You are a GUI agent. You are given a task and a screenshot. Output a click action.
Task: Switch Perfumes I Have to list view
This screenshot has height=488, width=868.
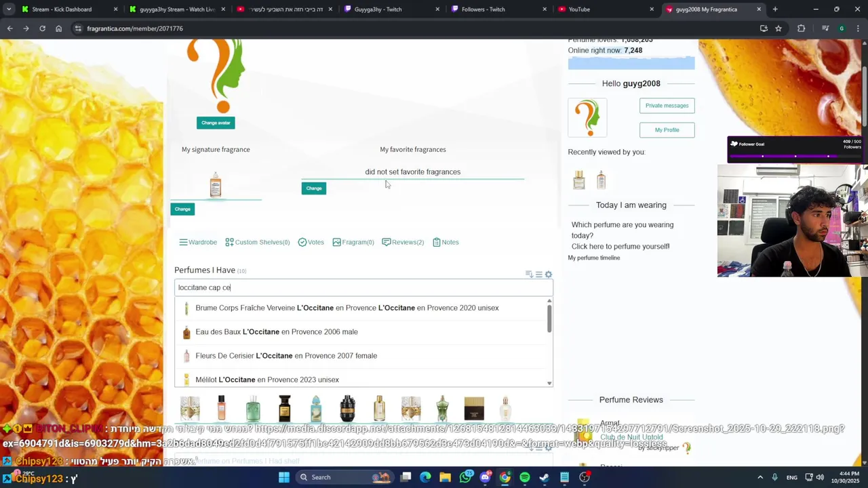click(x=539, y=274)
